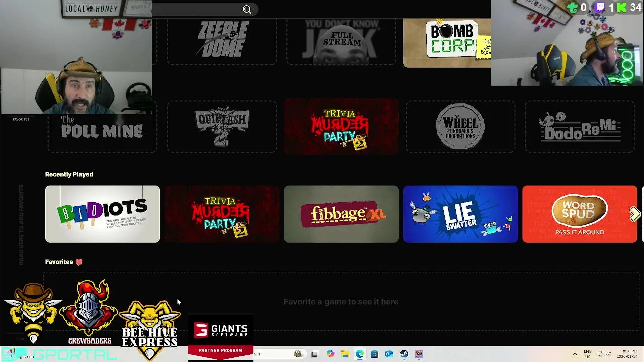Screen dimensions: 644x362
Task: Click the Twitch icon in stream overlay
Action: [600, 8]
